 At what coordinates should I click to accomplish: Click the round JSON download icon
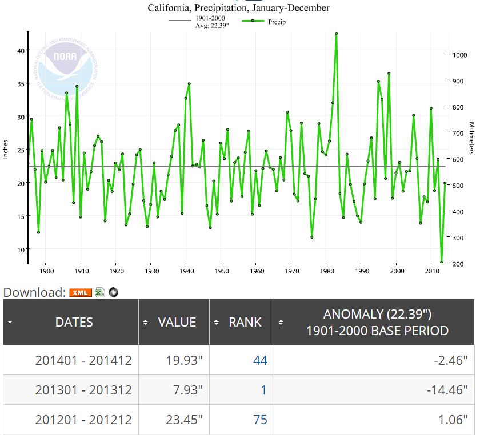[x=114, y=293]
